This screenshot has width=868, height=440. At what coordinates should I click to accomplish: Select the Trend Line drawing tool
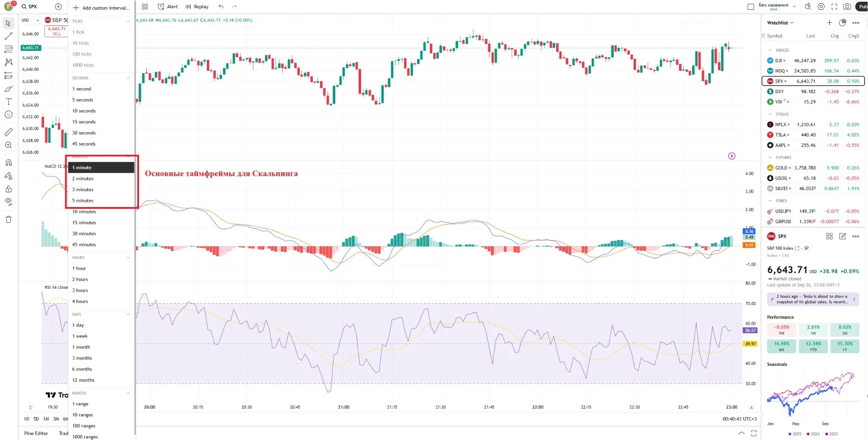coord(8,36)
